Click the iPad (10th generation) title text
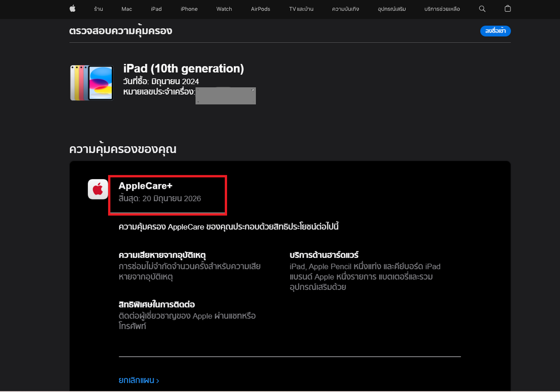Image resolution: width=560 pixels, height=392 pixels. (184, 69)
